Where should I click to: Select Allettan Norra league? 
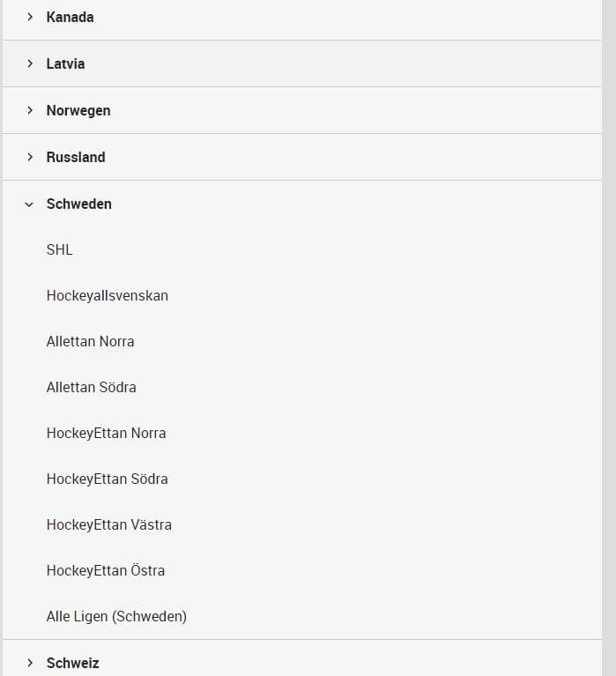point(91,341)
